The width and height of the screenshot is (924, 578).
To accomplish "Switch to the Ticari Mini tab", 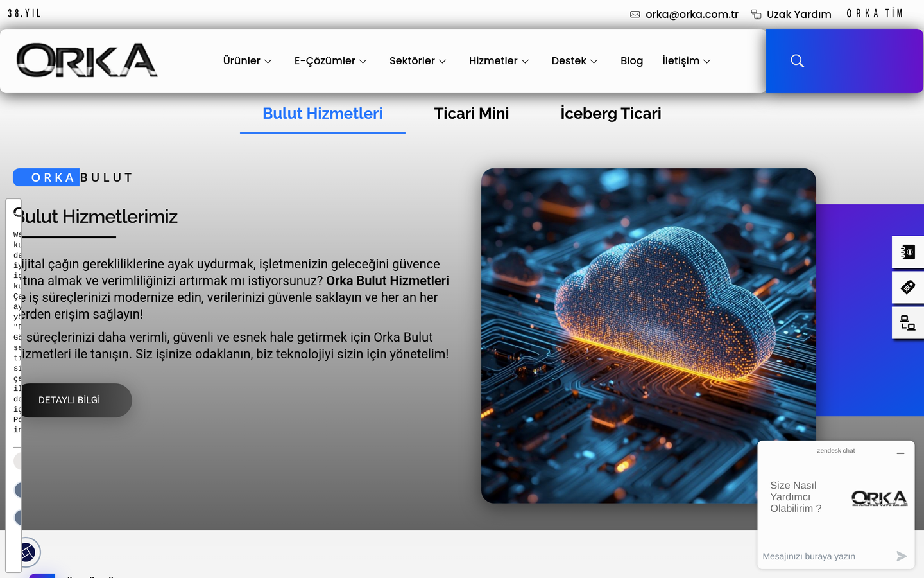I will [472, 114].
